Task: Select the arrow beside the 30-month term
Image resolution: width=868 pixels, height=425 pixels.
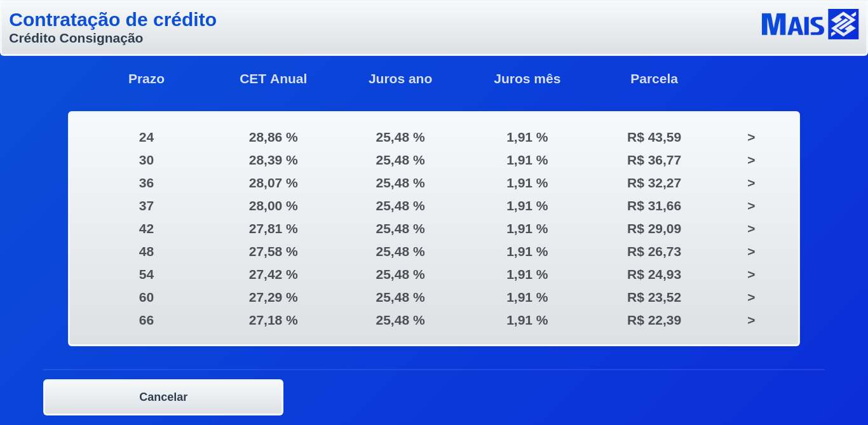Action: coord(751,160)
